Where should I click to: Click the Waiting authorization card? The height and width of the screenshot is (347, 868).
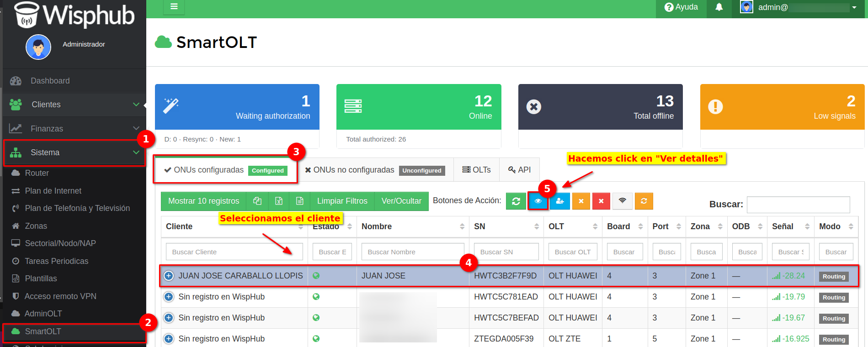coord(237,107)
